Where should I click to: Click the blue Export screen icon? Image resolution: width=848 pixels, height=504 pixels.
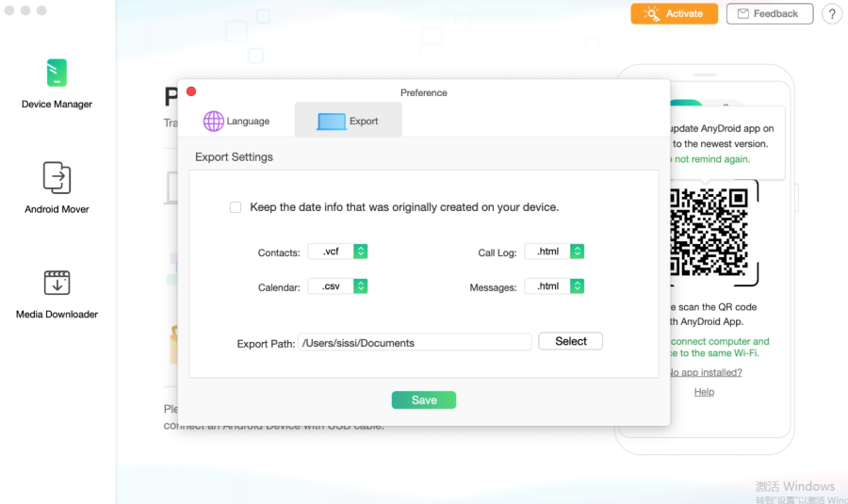pyautogui.click(x=332, y=122)
